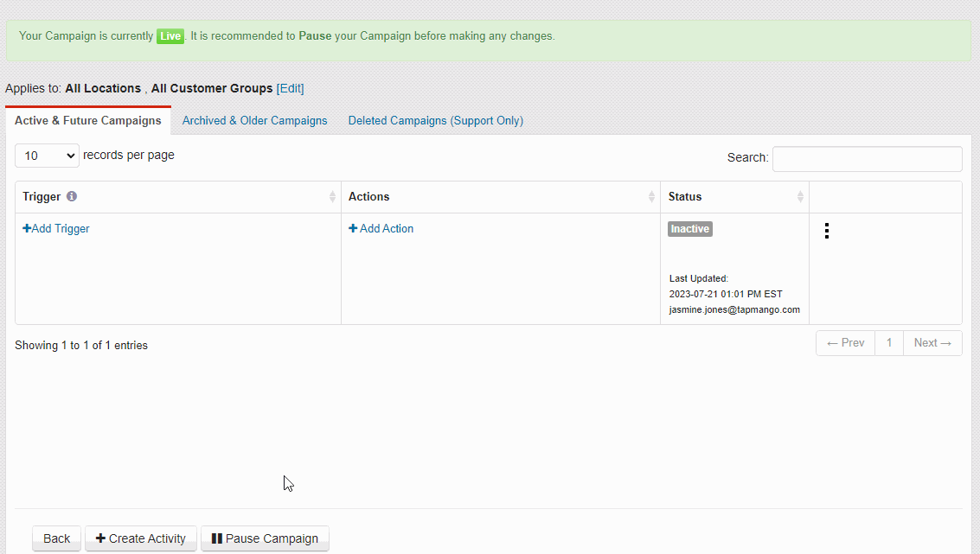
Task: Click the Inactive status badge
Action: pos(689,228)
